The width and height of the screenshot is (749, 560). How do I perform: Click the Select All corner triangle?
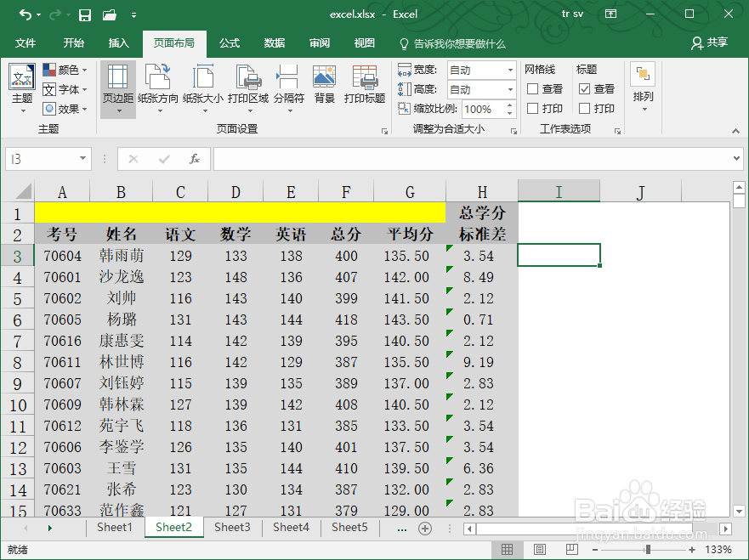pyautogui.click(x=23, y=191)
